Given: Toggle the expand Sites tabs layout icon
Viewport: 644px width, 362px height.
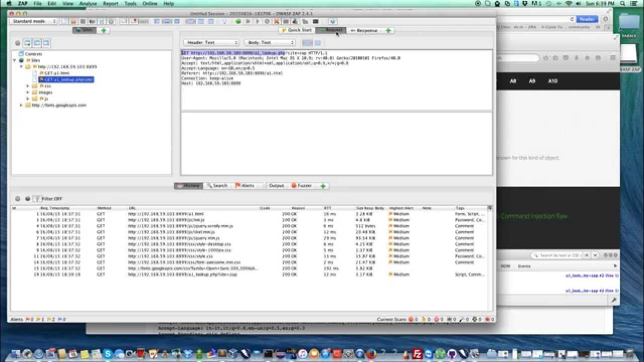Looking at the screenshot, I should pyautogui.click(x=157, y=21).
